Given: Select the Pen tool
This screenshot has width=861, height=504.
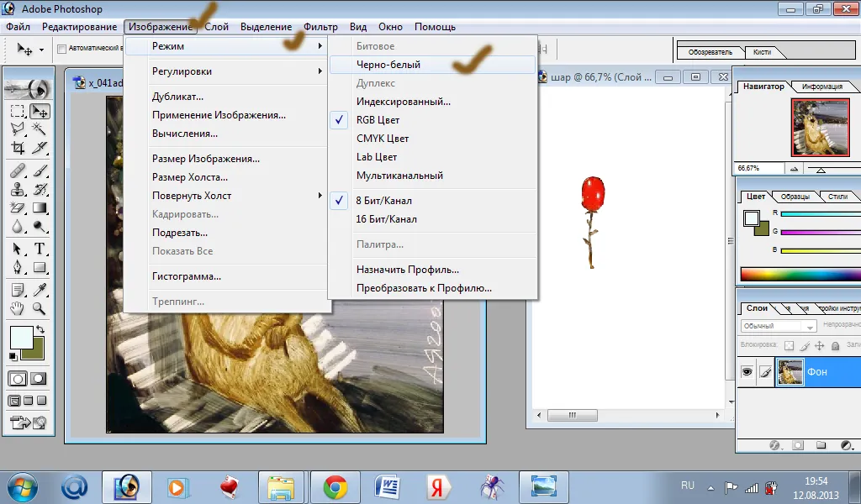Looking at the screenshot, I should (x=18, y=268).
